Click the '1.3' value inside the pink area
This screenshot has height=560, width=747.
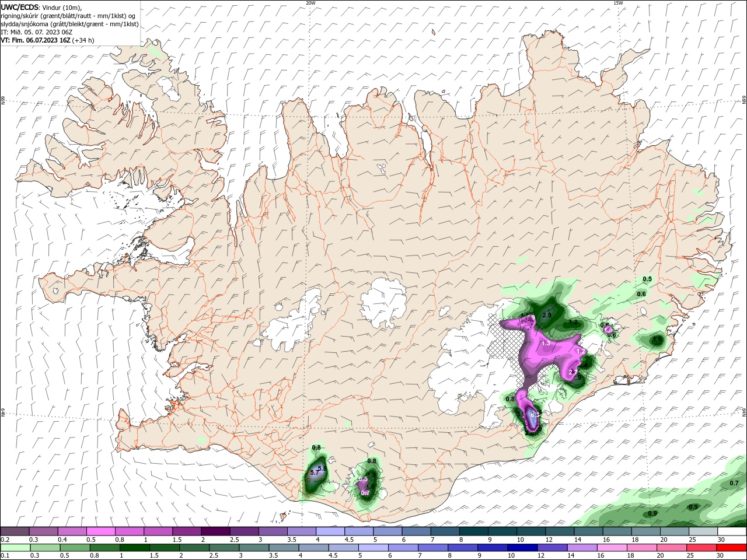(546, 343)
